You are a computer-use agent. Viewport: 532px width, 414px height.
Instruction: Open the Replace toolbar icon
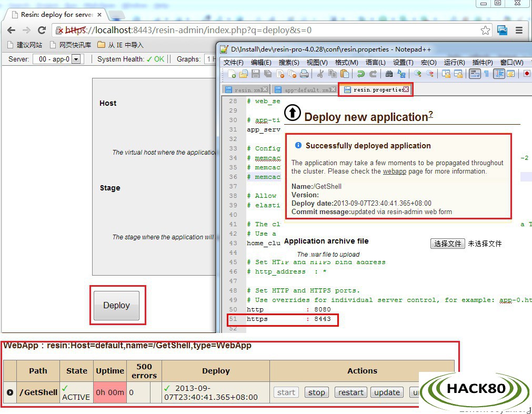pos(401,74)
